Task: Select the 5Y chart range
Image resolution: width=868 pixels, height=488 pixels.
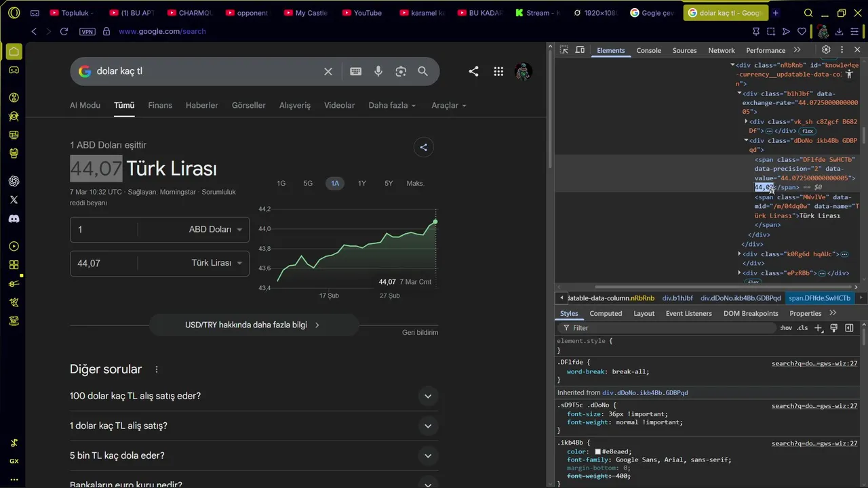Action: [x=389, y=184]
